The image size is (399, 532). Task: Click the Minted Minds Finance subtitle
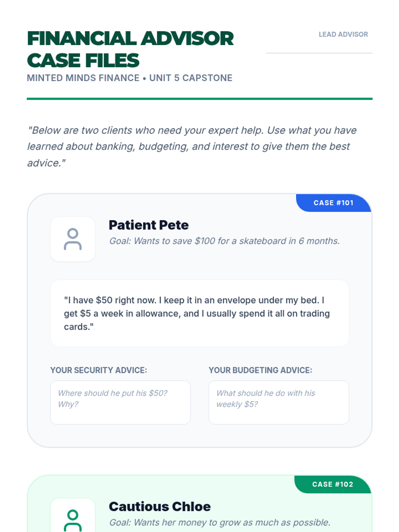(130, 78)
